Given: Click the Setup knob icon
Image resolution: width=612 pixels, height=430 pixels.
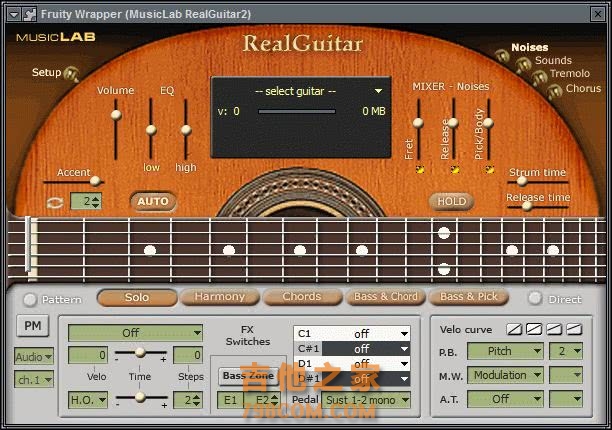Looking at the screenshot, I should [x=71, y=74].
